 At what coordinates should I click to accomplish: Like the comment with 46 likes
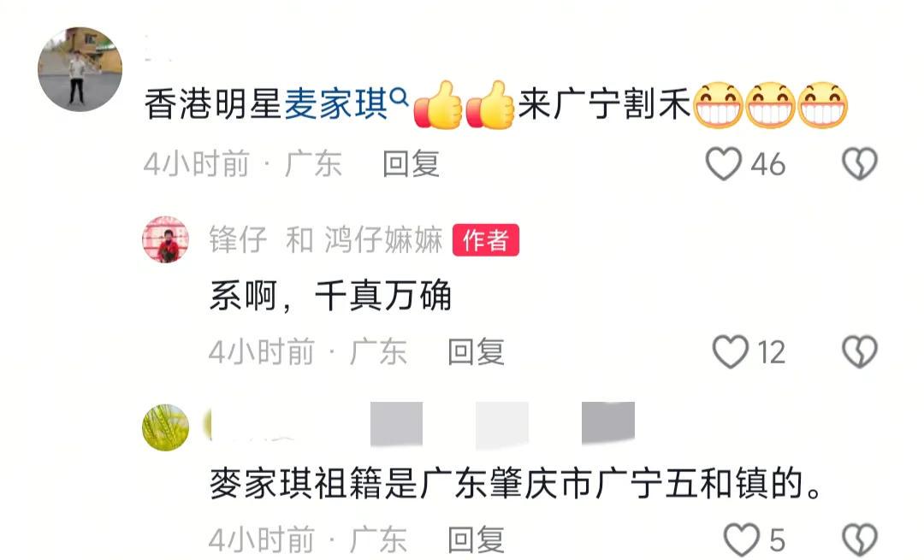724,163
